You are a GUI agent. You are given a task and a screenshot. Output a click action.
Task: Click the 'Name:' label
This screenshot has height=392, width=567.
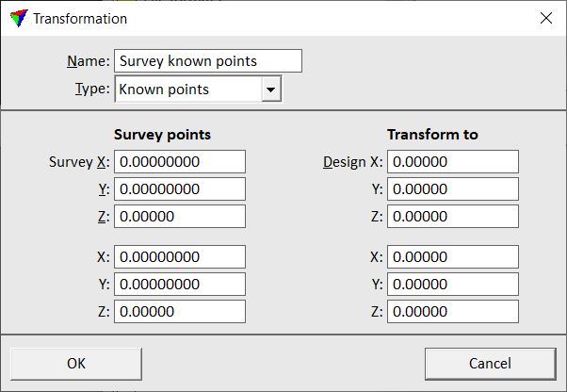[x=89, y=60]
